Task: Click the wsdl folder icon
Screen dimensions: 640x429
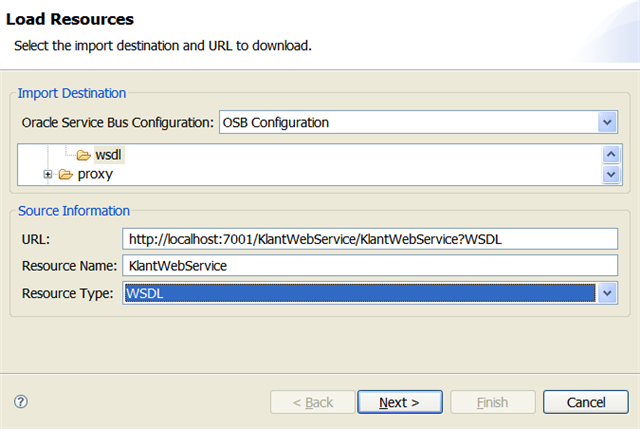Action: pyautogui.click(x=83, y=155)
